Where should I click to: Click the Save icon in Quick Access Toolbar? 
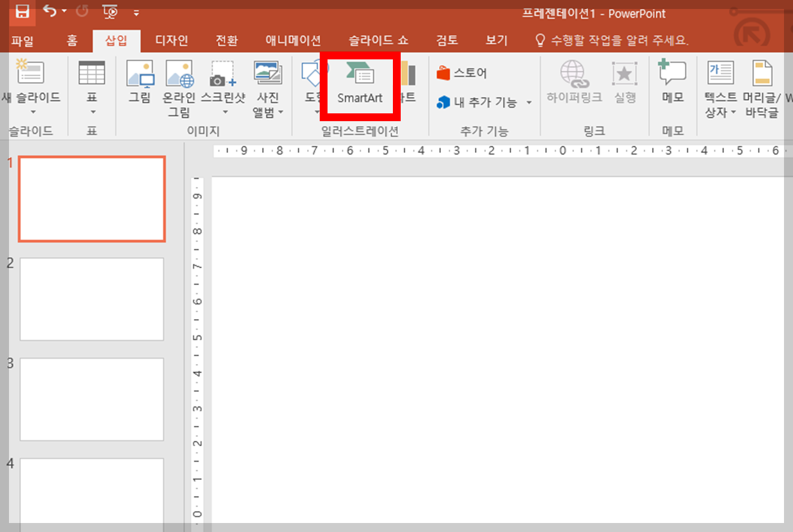[x=23, y=12]
